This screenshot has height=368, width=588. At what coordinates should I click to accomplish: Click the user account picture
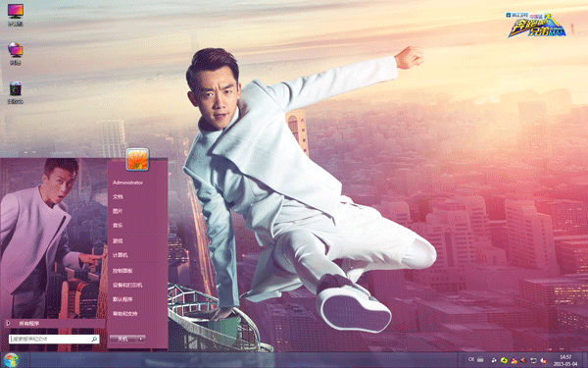point(137,159)
